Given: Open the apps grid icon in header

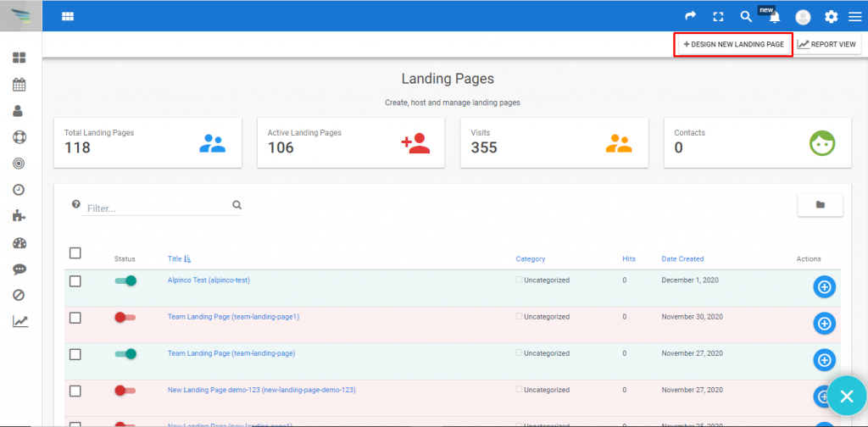Looking at the screenshot, I should [68, 17].
